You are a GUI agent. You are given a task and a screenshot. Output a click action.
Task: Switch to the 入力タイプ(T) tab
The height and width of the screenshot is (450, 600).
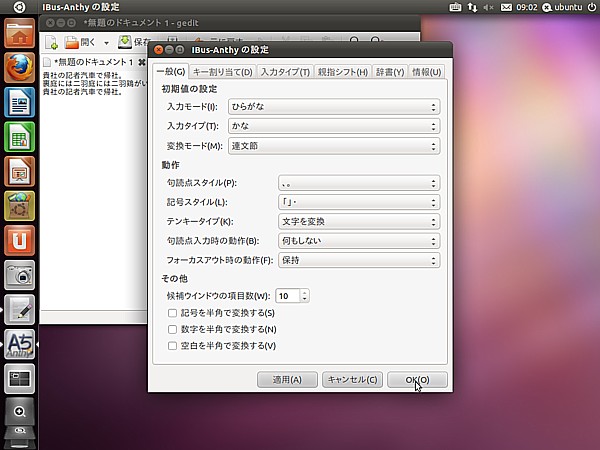[285, 72]
